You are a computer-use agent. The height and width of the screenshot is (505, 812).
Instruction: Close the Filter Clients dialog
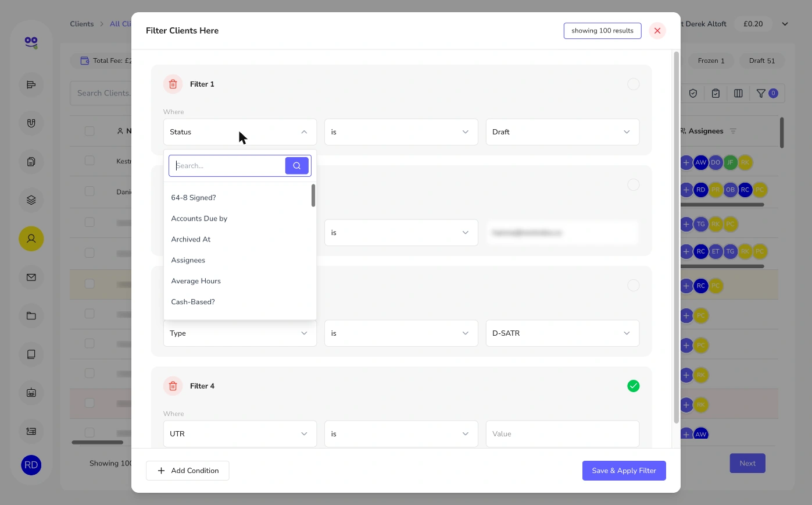(x=657, y=31)
